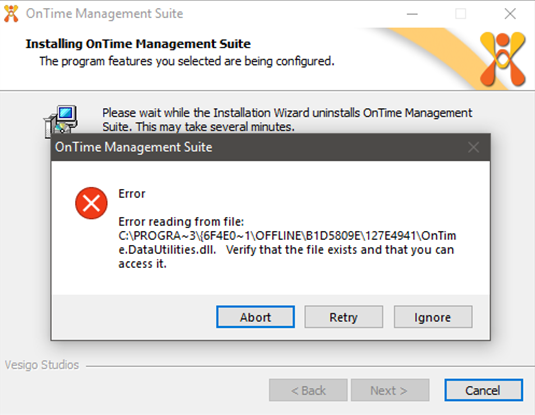The image size is (535, 415).
Task: Click the large OnTime logo in header banner
Action: click(x=502, y=59)
